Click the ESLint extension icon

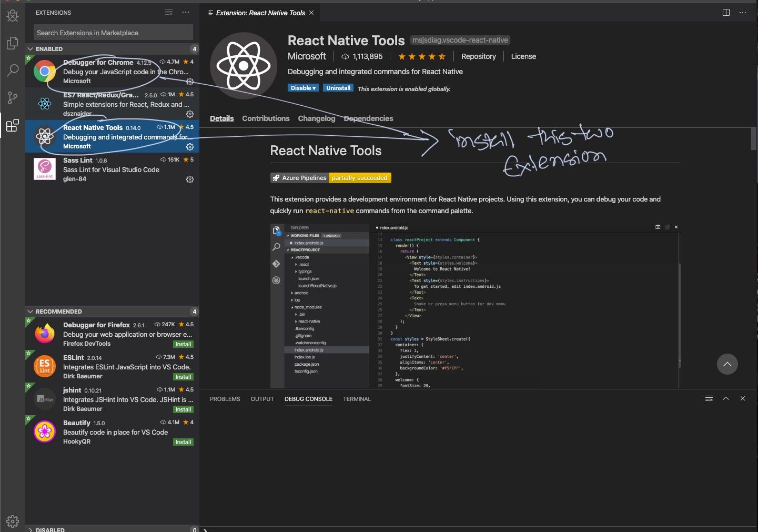[45, 366]
